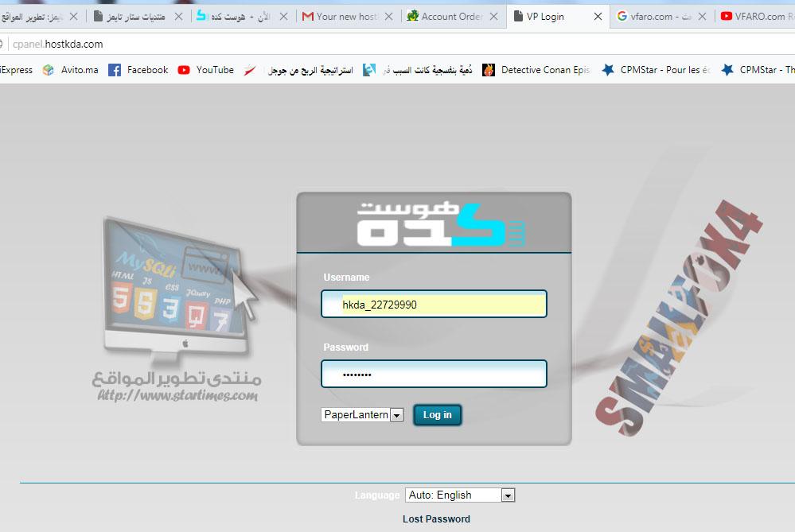The image size is (795, 532).
Task: Switch to the VP Login tab
Action: click(557, 16)
